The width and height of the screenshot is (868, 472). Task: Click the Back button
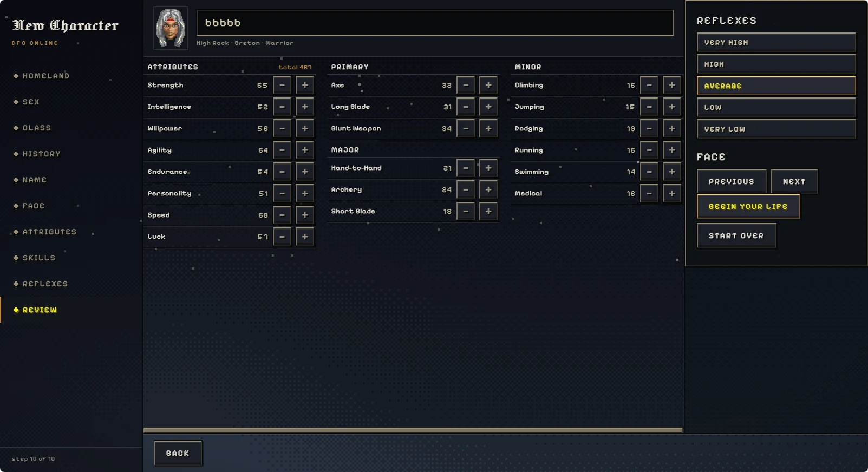(178, 453)
